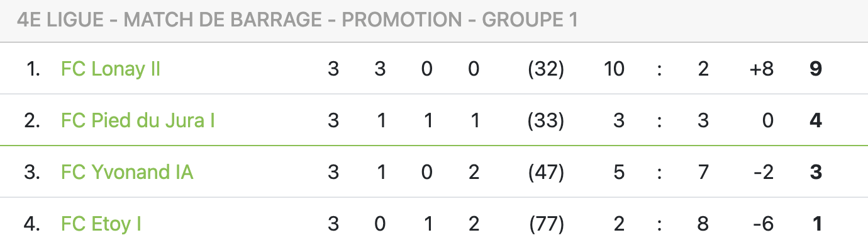The width and height of the screenshot is (868, 247).
Task: Click FC Etoy I's points value 1
Action: coord(816,224)
